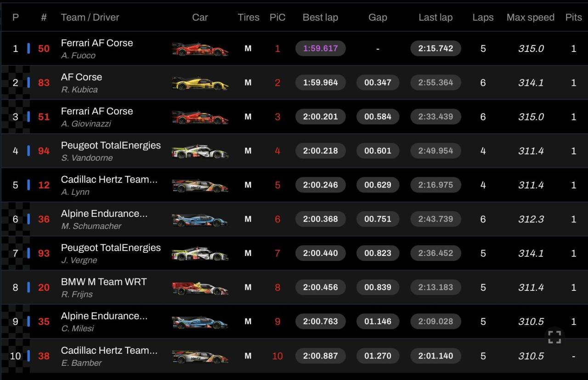Click the blue Alpine #36 car icon
Image resolution: width=588 pixels, height=380 pixels.
pyautogui.click(x=200, y=220)
